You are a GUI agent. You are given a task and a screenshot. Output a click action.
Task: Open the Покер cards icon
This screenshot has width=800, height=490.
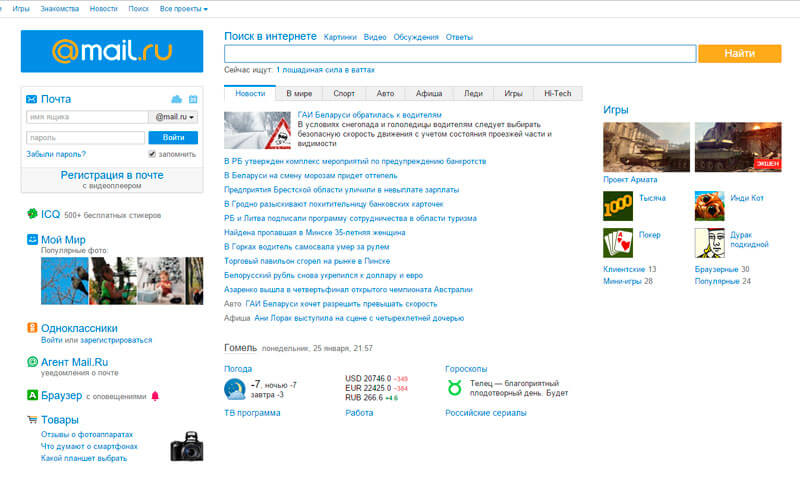point(618,242)
